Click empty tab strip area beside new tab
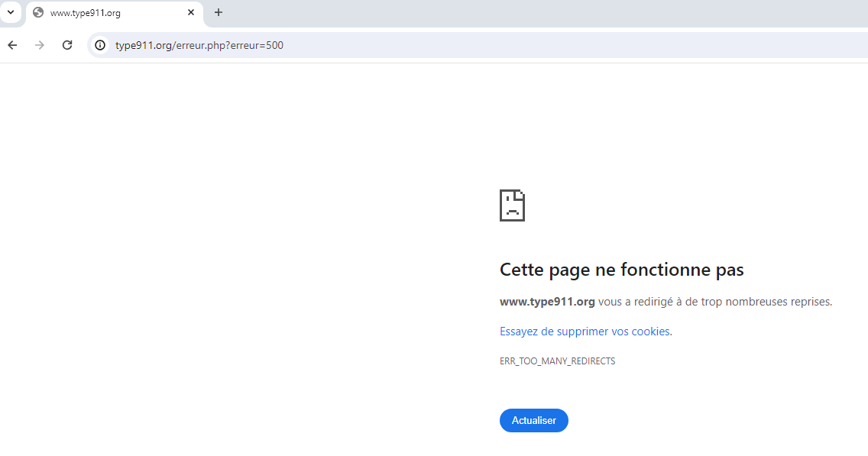The width and height of the screenshot is (868, 456). (535, 12)
